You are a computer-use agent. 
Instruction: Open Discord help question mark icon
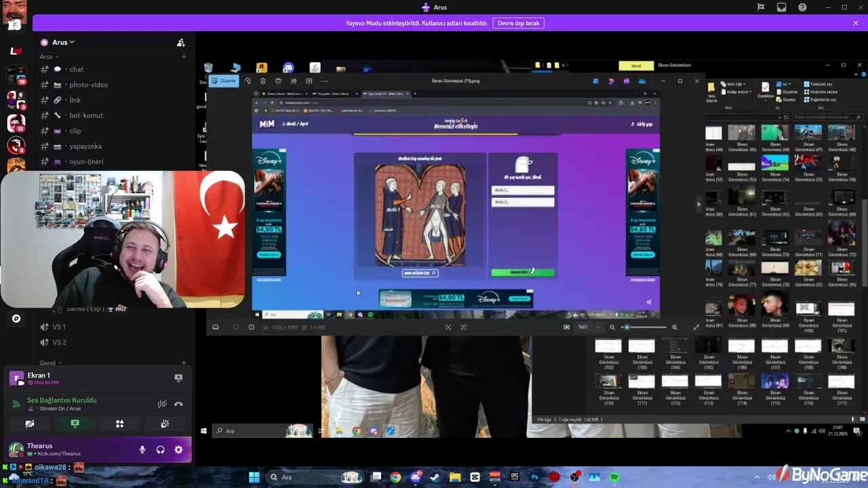(802, 7)
